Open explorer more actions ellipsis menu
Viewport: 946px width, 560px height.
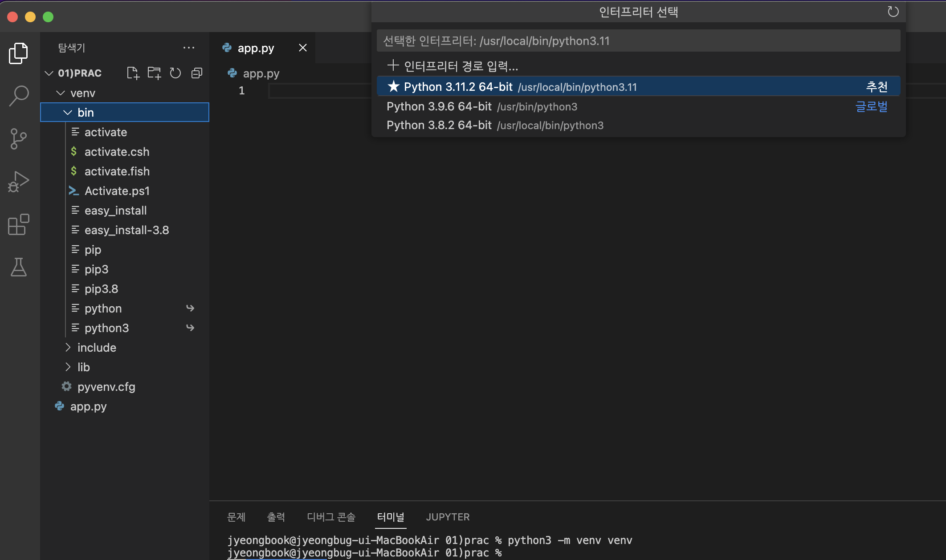point(189,48)
